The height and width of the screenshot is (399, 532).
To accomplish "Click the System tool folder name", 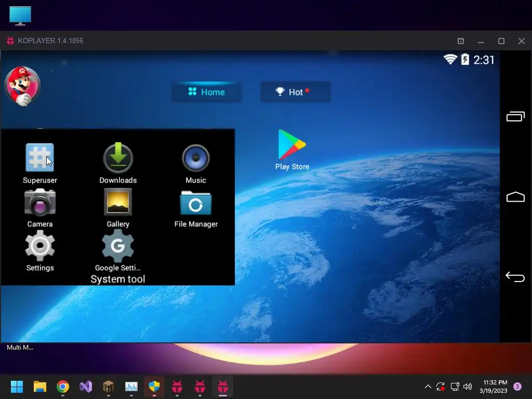I will (118, 279).
